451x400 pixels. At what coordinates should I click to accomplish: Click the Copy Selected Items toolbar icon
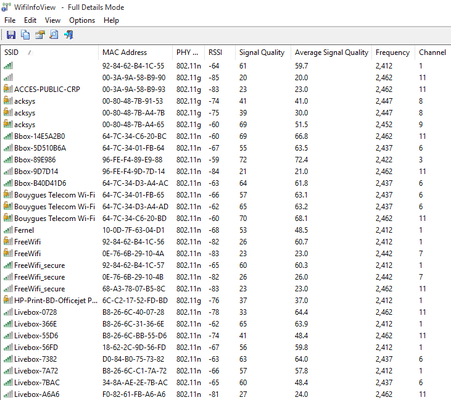(x=25, y=35)
